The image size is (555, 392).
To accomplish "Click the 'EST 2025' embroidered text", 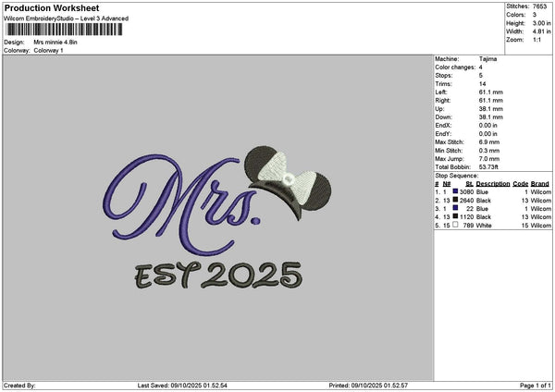I will (x=218, y=276).
